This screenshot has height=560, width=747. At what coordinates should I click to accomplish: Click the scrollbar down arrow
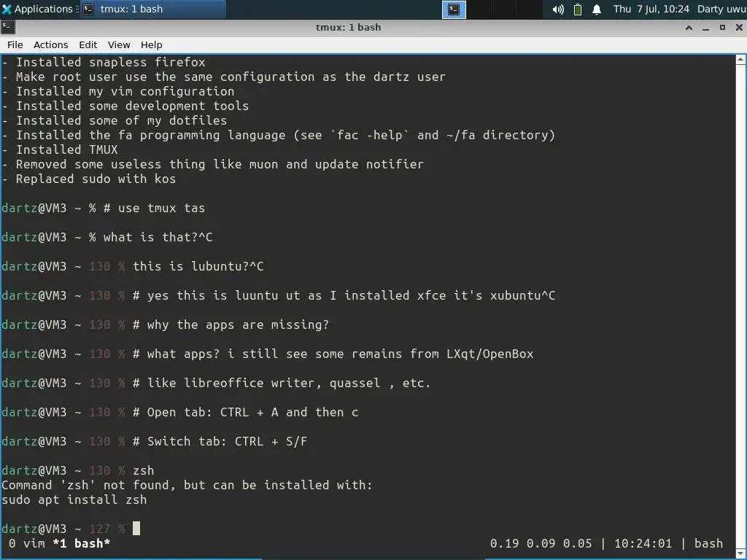click(740, 553)
